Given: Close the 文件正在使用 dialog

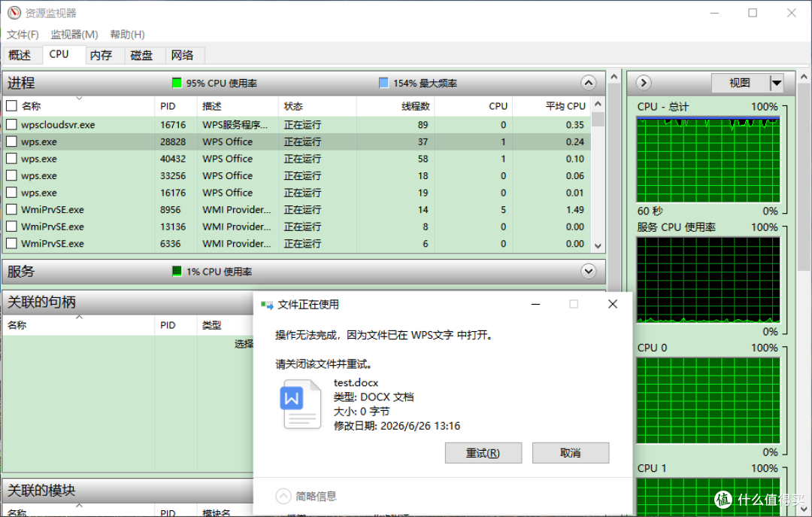Looking at the screenshot, I should [x=613, y=304].
